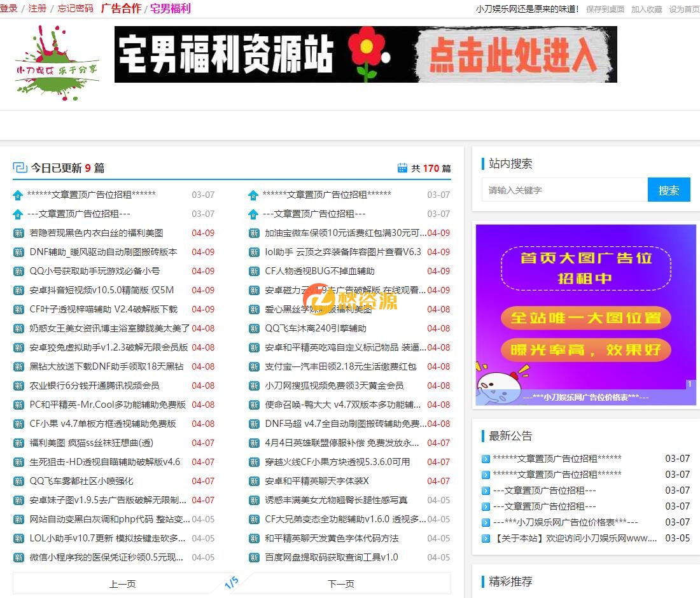Screen dimensions: 700x598
Task: Click the refresh icon beside 今日已更新
Action: 21,166
